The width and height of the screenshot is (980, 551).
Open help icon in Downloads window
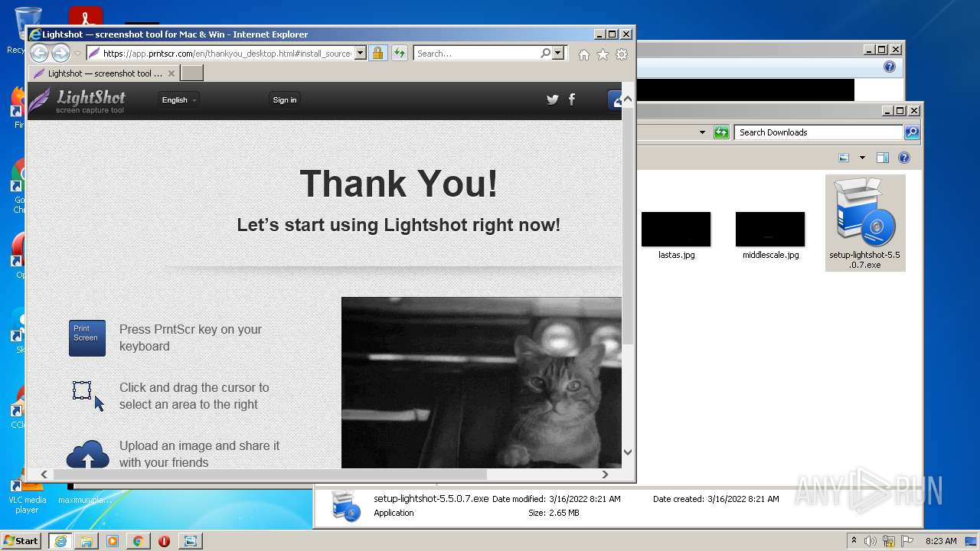tap(904, 158)
